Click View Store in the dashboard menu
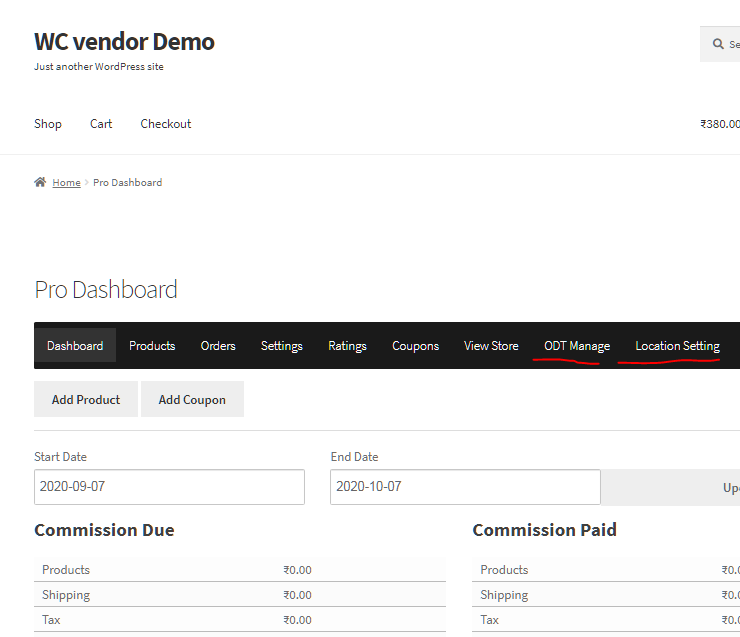The height and width of the screenshot is (637, 740). click(491, 345)
